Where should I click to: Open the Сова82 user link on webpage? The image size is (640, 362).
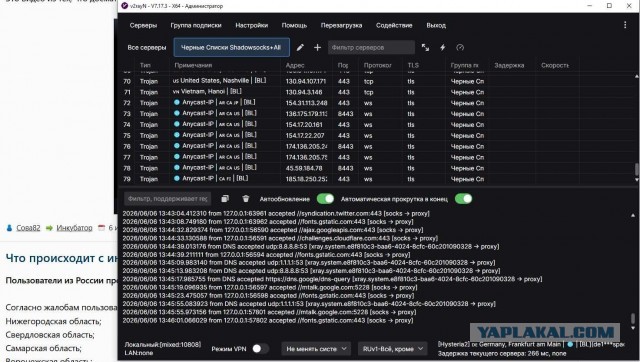coord(28,228)
